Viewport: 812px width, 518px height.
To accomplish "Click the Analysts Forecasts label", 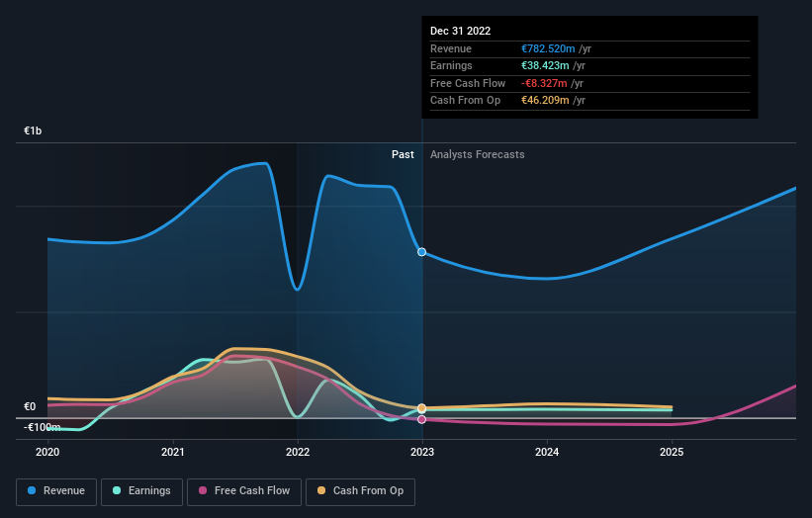I will [x=478, y=155].
